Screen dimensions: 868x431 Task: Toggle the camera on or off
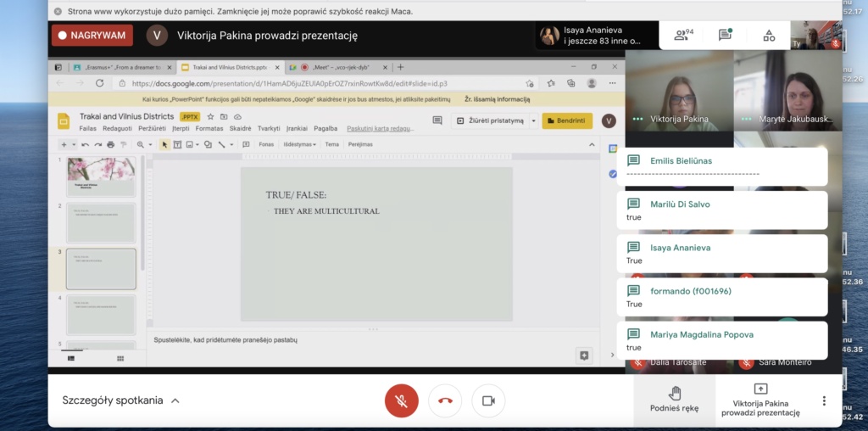tap(488, 400)
